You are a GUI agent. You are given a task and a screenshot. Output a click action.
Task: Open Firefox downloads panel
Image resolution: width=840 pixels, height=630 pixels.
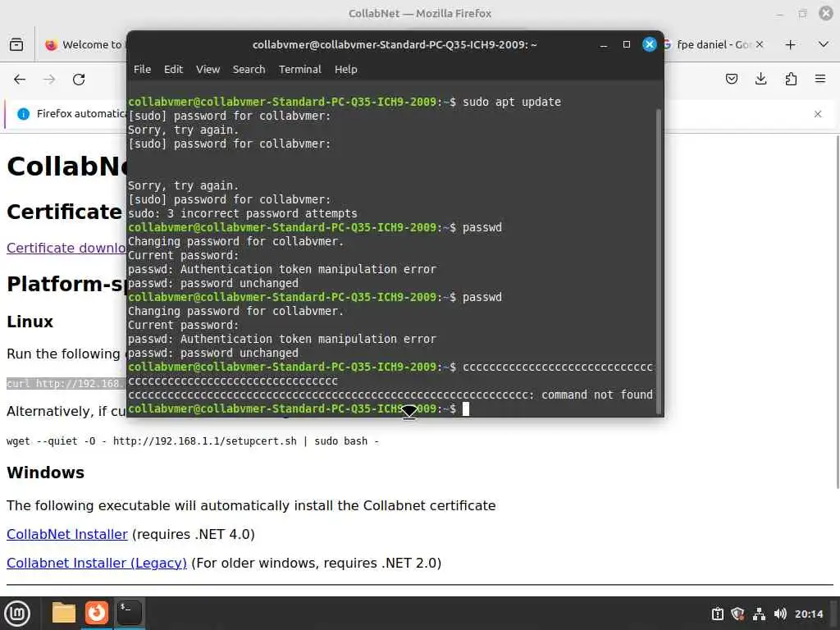pyautogui.click(x=760, y=80)
